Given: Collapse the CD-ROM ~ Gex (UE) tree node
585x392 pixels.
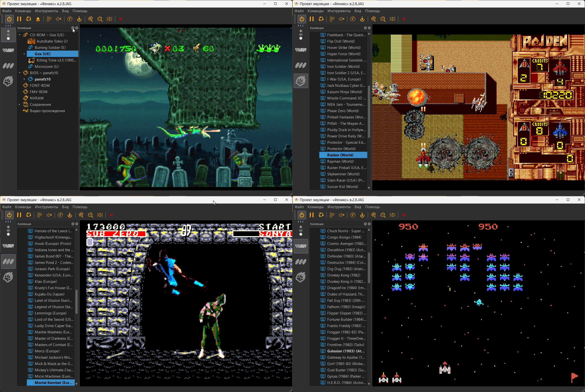Looking at the screenshot, I should 20,35.
